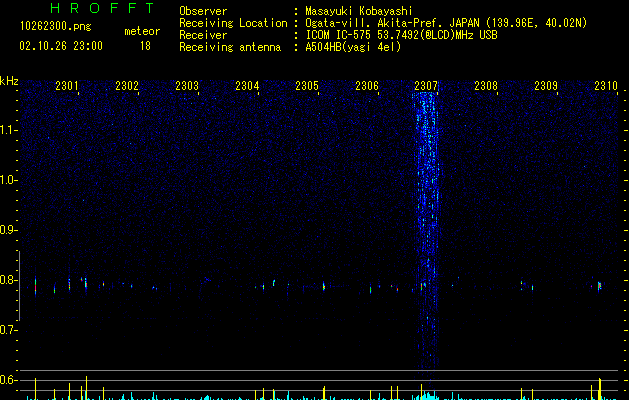Viewport: 629px width, 400px height.
Task: Click the 0.9 kHz axis label
Action: pos(8,230)
